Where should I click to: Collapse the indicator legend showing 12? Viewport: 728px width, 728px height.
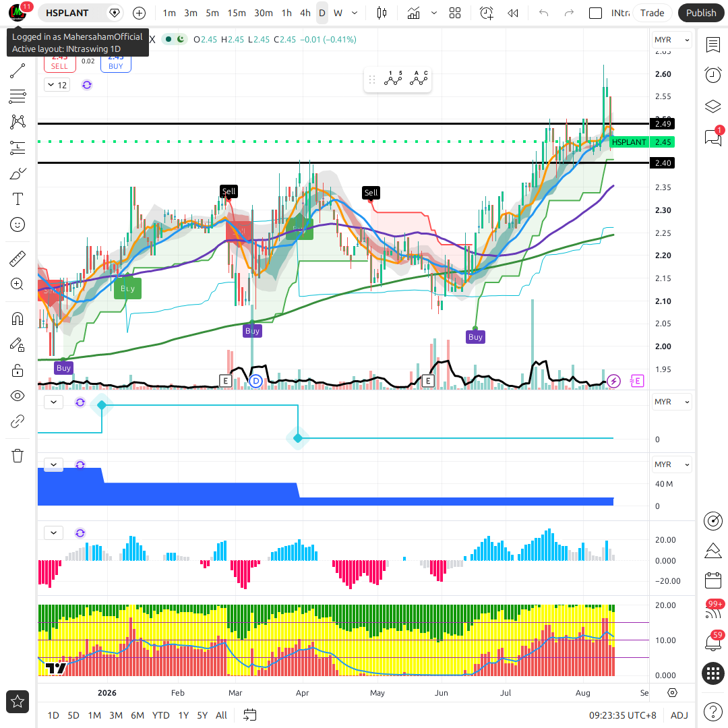57,85
